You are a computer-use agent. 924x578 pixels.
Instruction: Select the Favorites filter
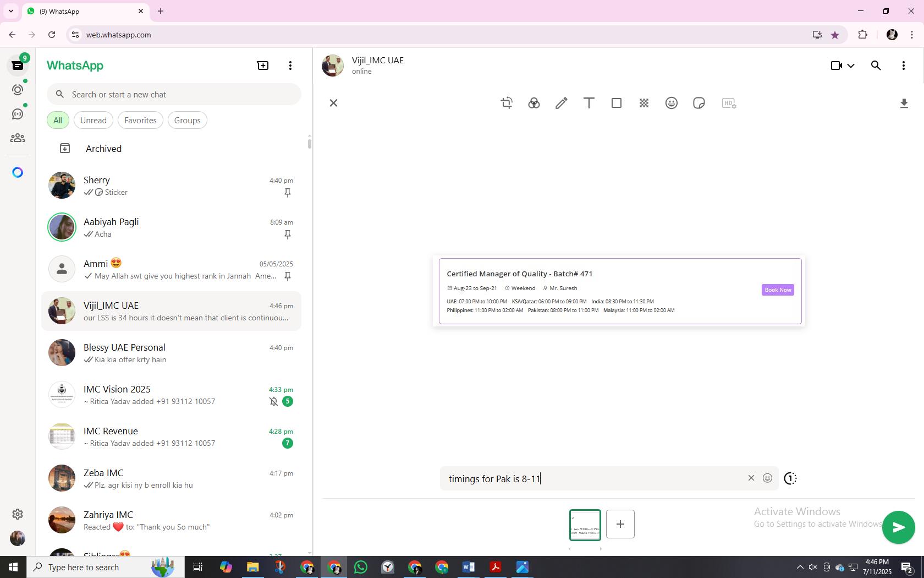coord(140,120)
